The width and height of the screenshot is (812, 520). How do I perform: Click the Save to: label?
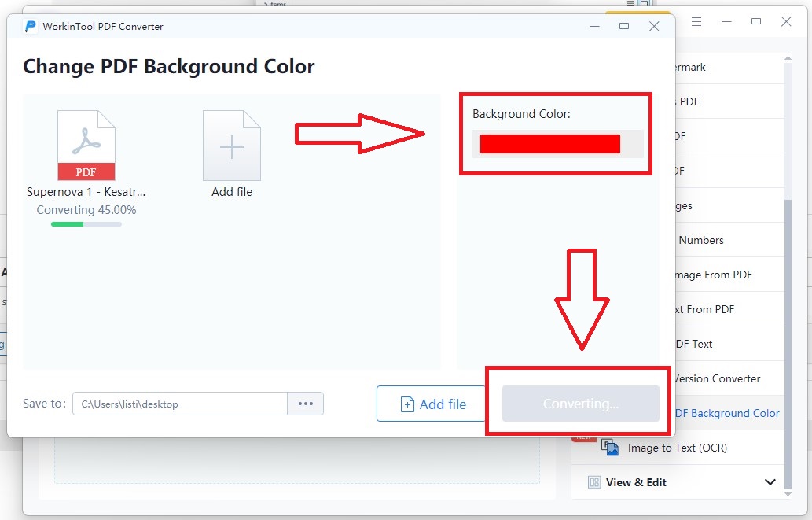(x=45, y=404)
